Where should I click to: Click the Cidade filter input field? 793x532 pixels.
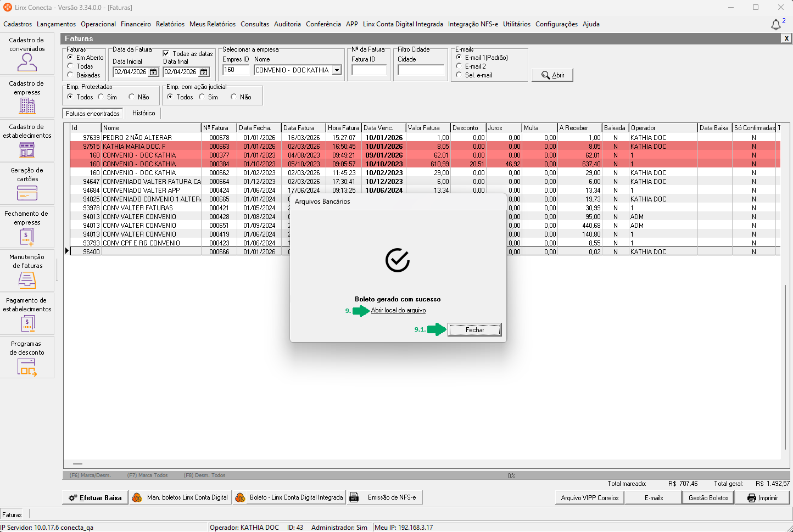[421, 70]
